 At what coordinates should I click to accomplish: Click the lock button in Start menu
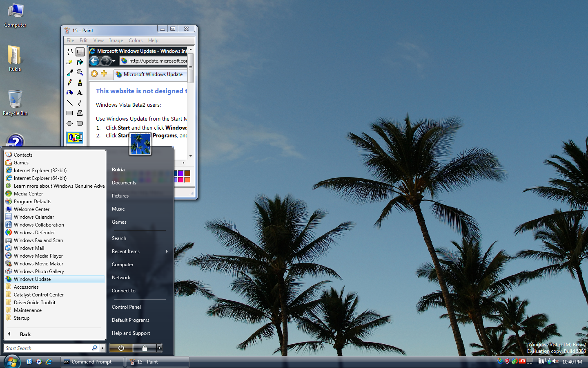(145, 348)
